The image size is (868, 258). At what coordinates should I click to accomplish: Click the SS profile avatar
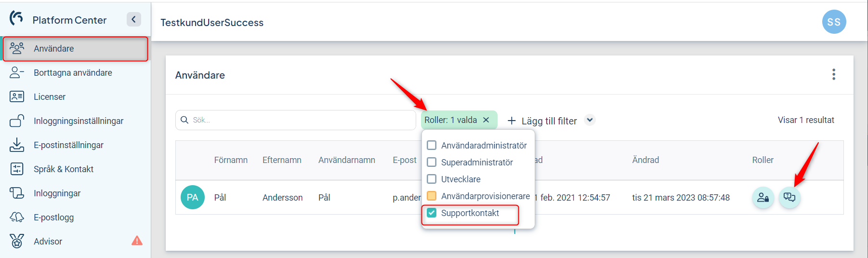coord(834,22)
